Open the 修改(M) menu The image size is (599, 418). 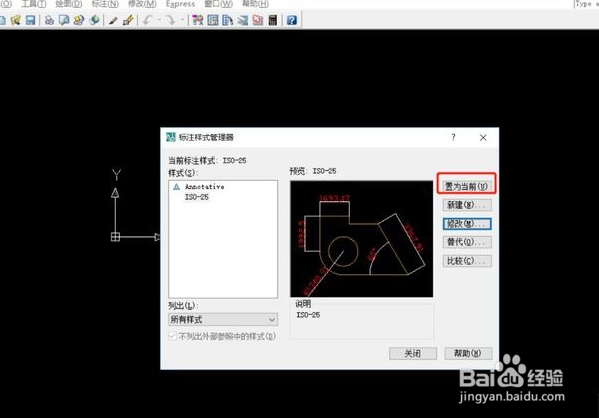pos(142,4)
